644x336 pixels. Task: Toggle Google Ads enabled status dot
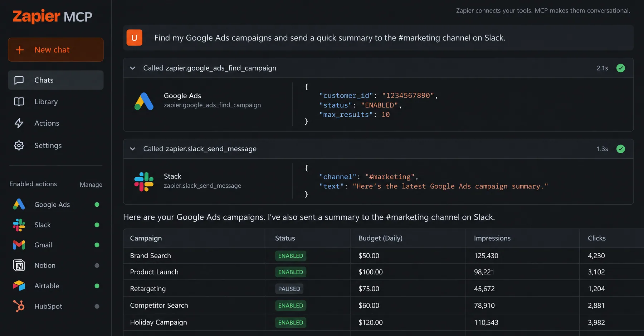tap(97, 205)
